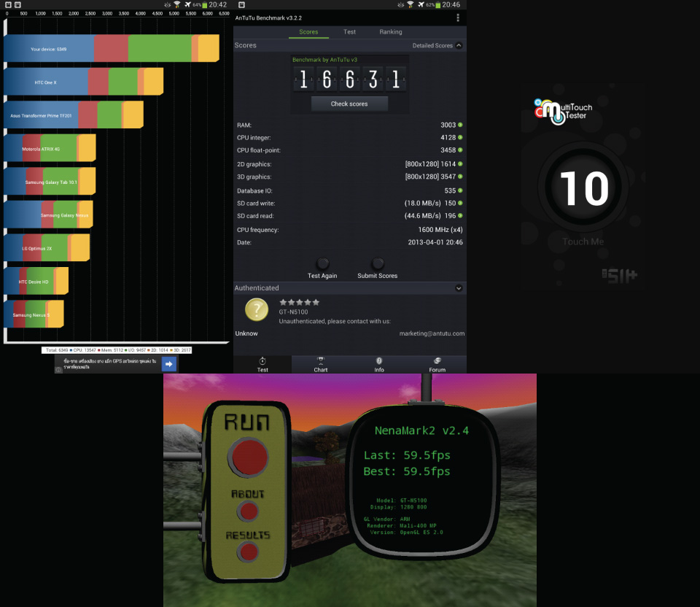Click the NenaMark2 Best 59.5fps text

[x=407, y=471]
